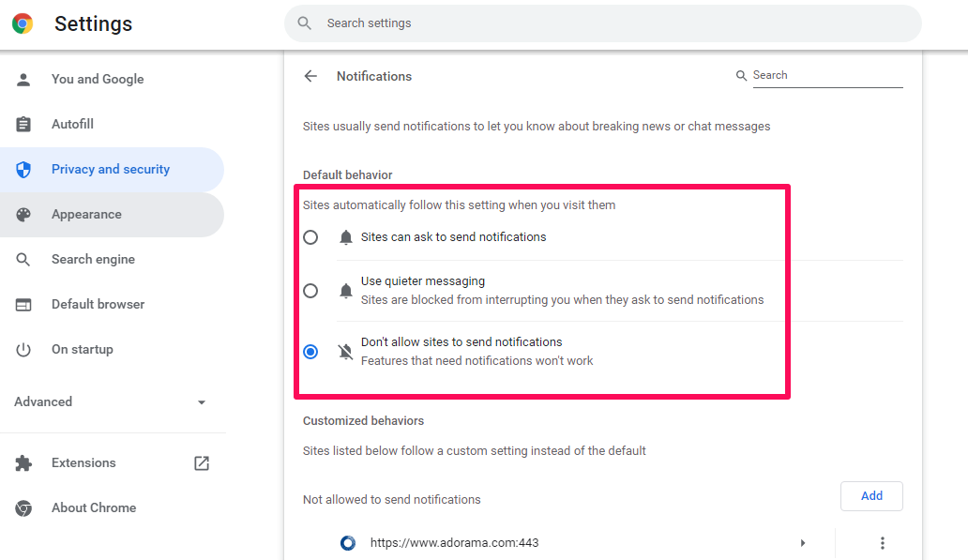968x560 pixels.
Task: Expand the Advanced section in sidebar
Action: pyautogui.click(x=112, y=401)
